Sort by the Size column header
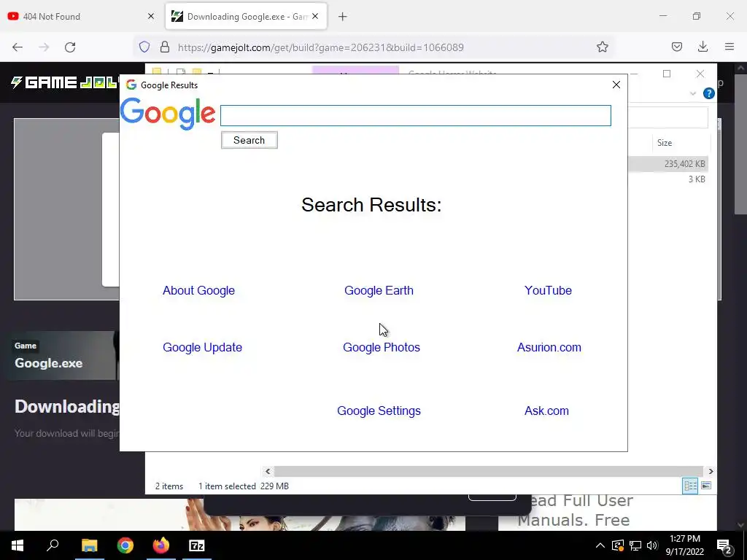Viewport: 747px width, 560px height. (665, 143)
